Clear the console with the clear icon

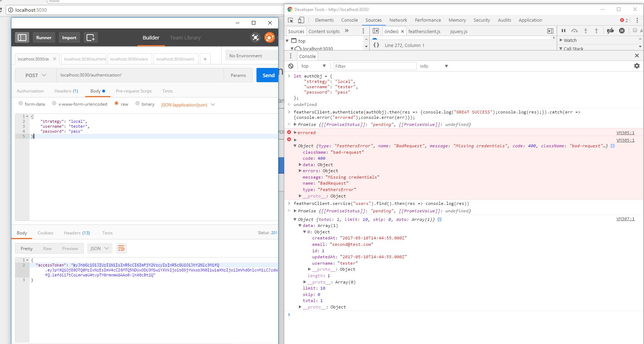(x=291, y=66)
